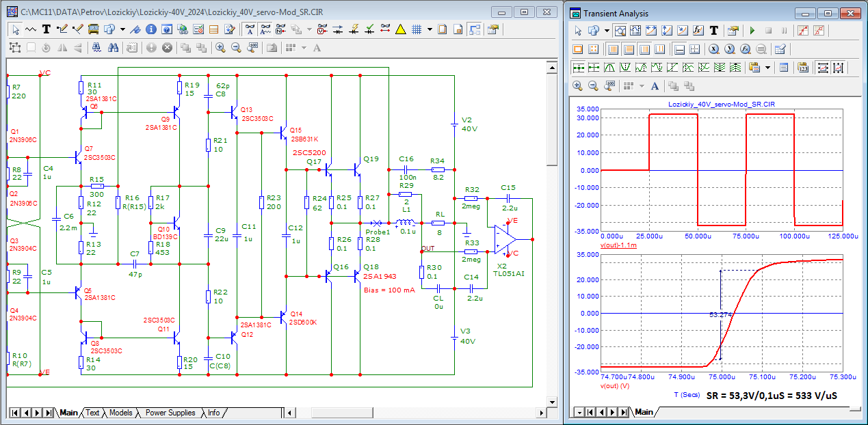
Task: Open dropdown next to schematic component shapes icon
Action: point(122,29)
